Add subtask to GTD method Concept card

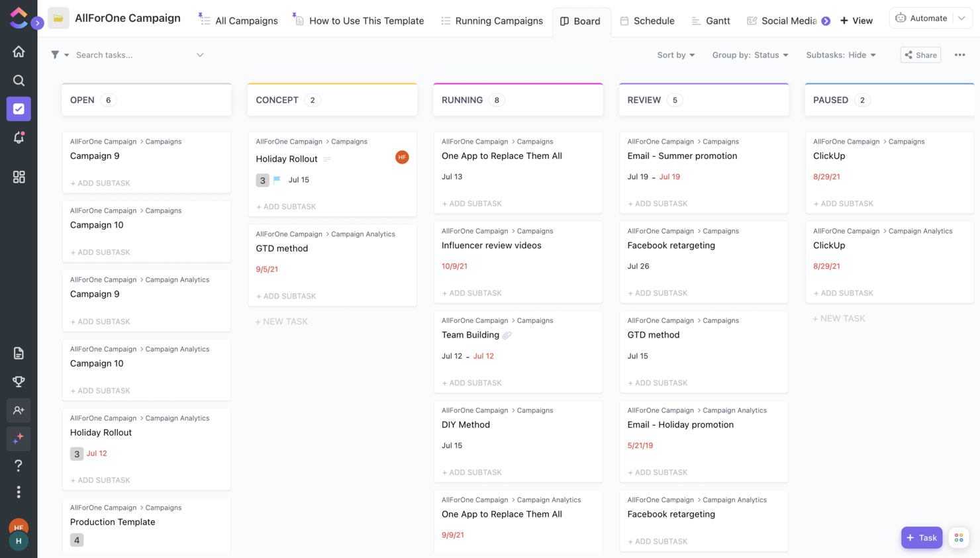coord(286,296)
